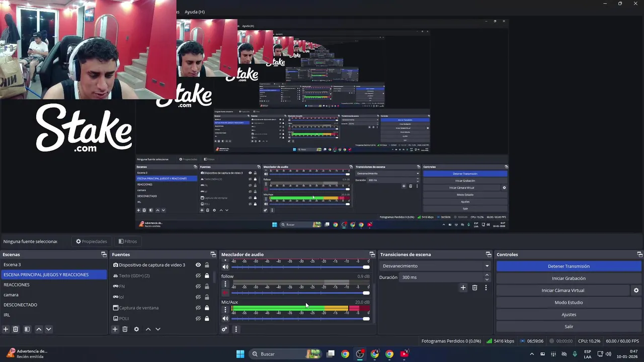Select the IRL scene
The image size is (644, 362).
[x=53, y=315]
